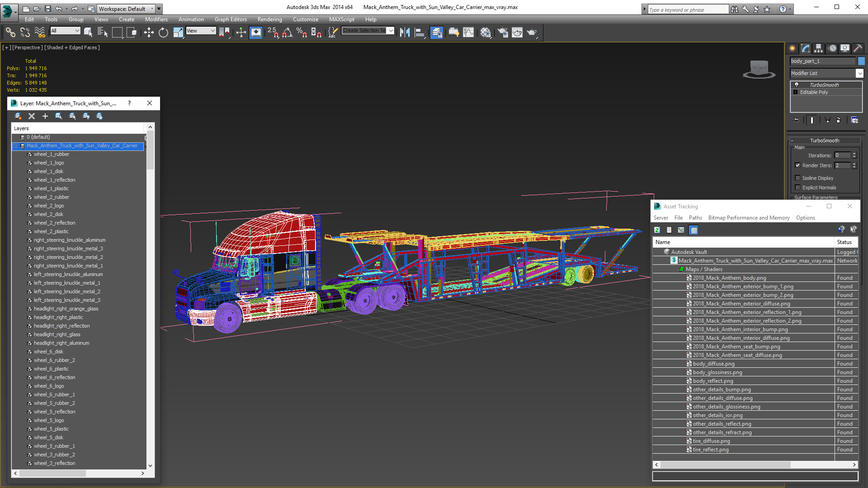
Task: Open the Create Selection Set dropdown
Action: pyautogui.click(x=391, y=30)
